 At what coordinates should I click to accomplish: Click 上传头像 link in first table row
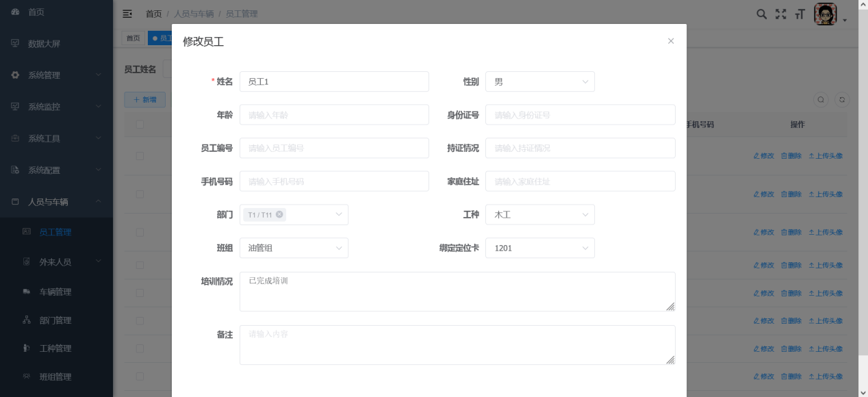tap(826, 156)
